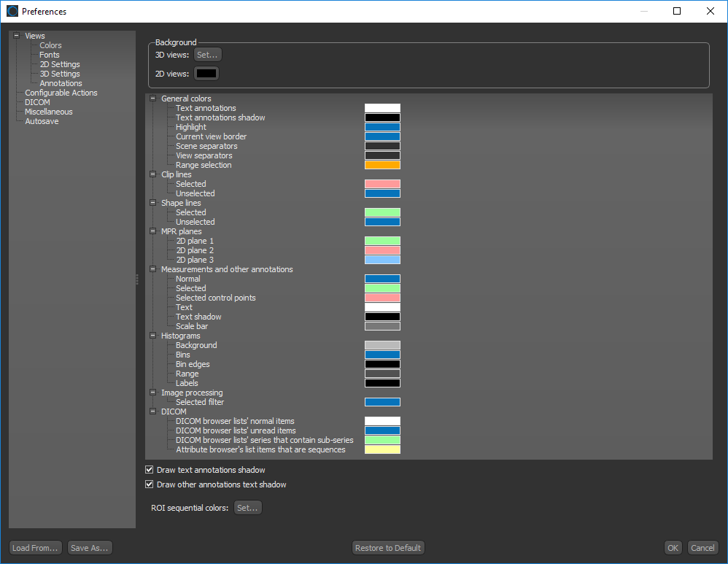Collapse the Histograms section
Viewport: 728px width, 564px height.
(153, 336)
